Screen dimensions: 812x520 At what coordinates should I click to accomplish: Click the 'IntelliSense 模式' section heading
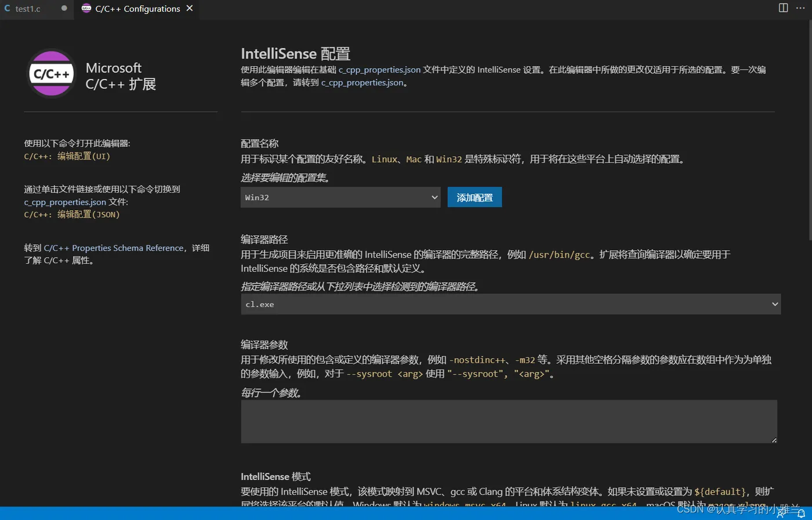pos(276,476)
